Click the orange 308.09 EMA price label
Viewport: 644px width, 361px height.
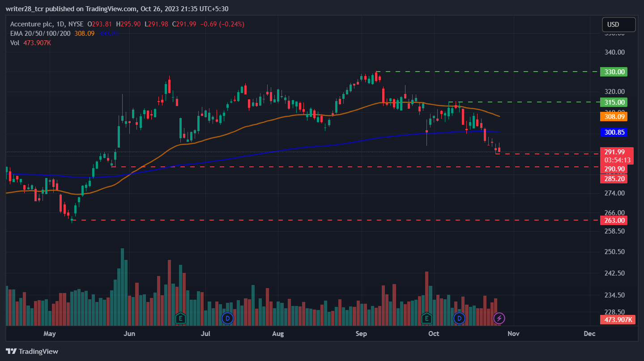click(614, 116)
